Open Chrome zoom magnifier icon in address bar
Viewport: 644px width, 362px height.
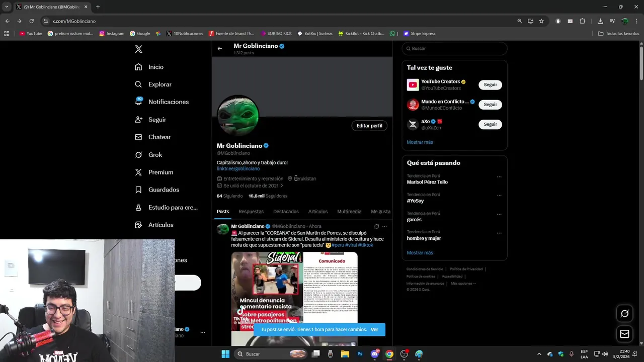pos(520,21)
